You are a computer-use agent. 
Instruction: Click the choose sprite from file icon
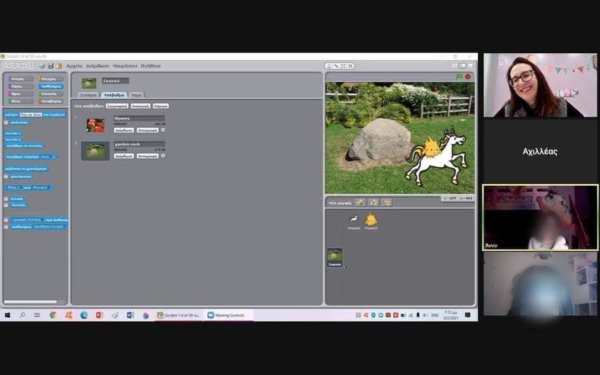pyautogui.click(x=373, y=202)
